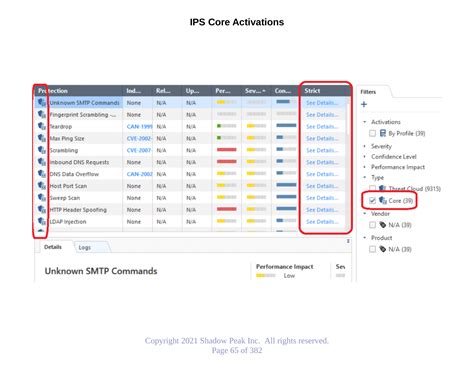Viewport: 474px width, 365px height.
Task: Select the DNS Data Overflow protection name
Action: tap(74, 174)
